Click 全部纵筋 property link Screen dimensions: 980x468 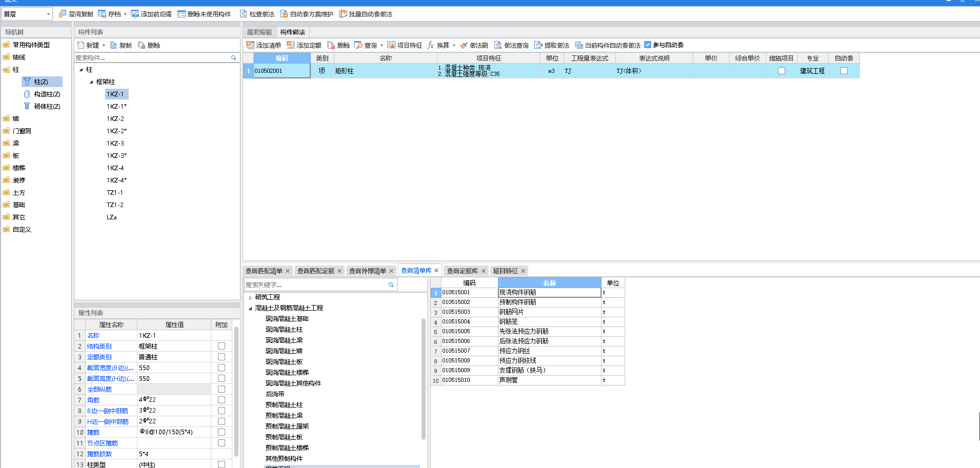point(99,390)
